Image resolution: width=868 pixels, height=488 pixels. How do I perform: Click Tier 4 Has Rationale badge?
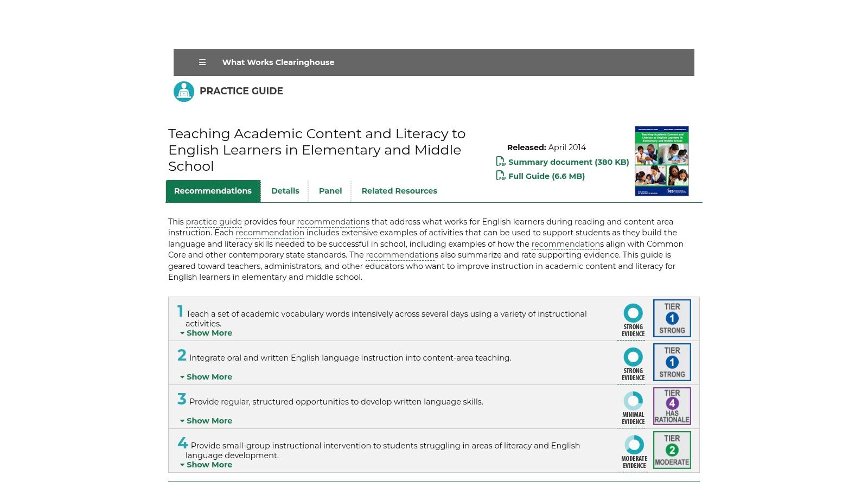tap(672, 406)
